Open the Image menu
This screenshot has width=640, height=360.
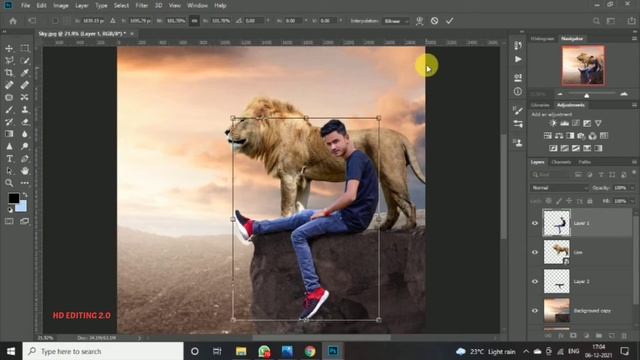(61, 6)
